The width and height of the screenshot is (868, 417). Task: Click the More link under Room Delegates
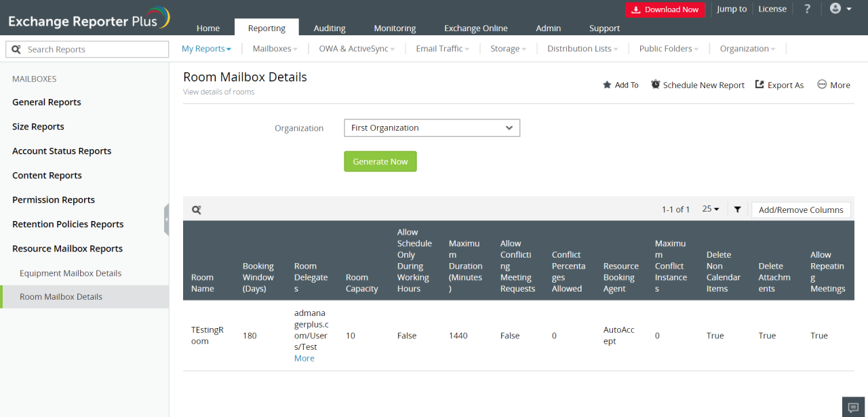pyautogui.click(x=304, y=359)
